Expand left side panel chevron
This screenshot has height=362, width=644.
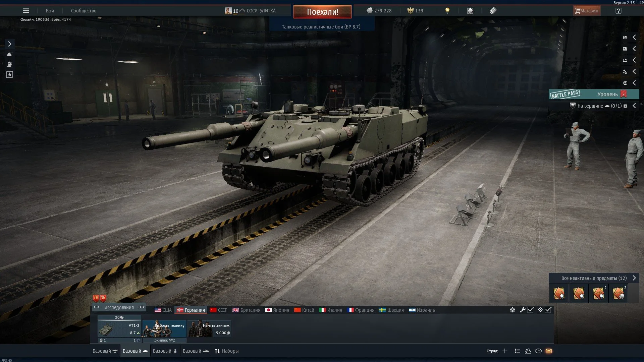tap(10, 44)
